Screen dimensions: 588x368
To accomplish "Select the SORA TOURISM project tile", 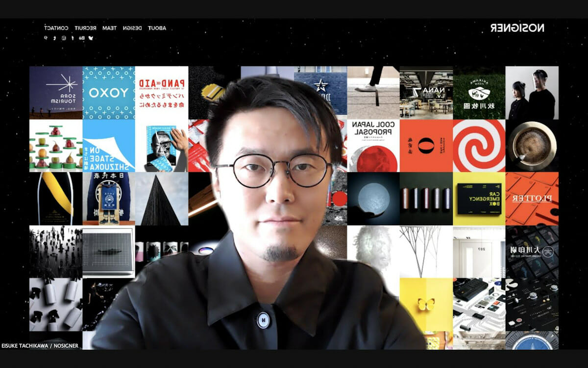I will click(55, 93).
